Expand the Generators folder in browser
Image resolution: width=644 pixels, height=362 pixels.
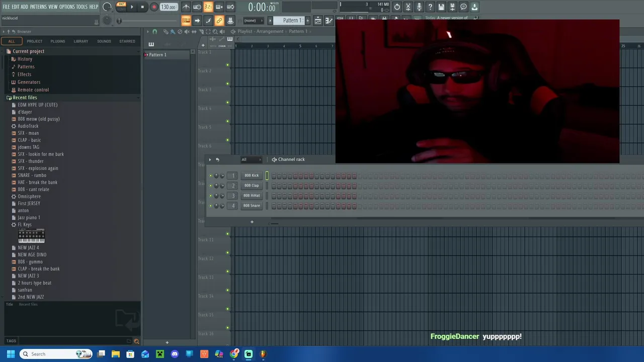point(29,82)
